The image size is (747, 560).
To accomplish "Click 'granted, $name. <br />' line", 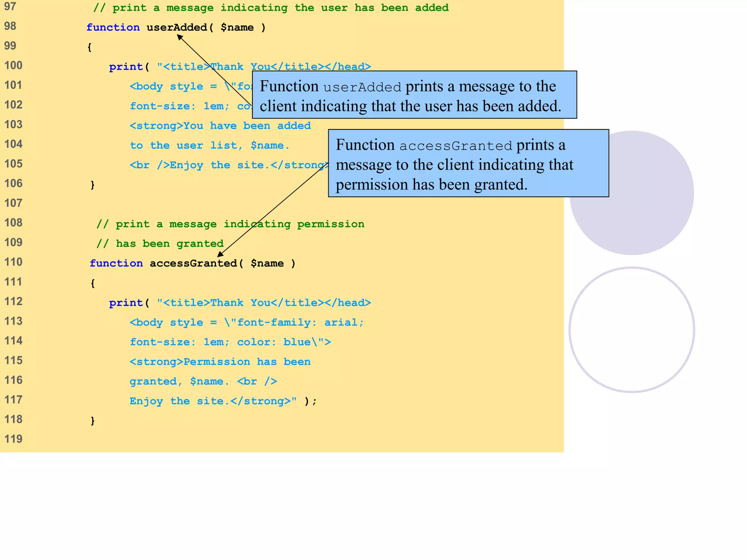I will coord(204,381).
